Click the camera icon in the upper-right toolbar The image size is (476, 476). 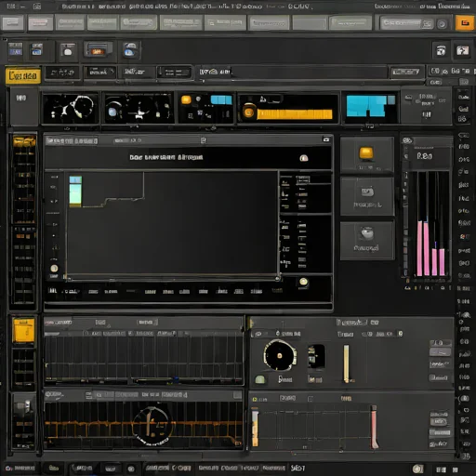[x=441, y=50]
